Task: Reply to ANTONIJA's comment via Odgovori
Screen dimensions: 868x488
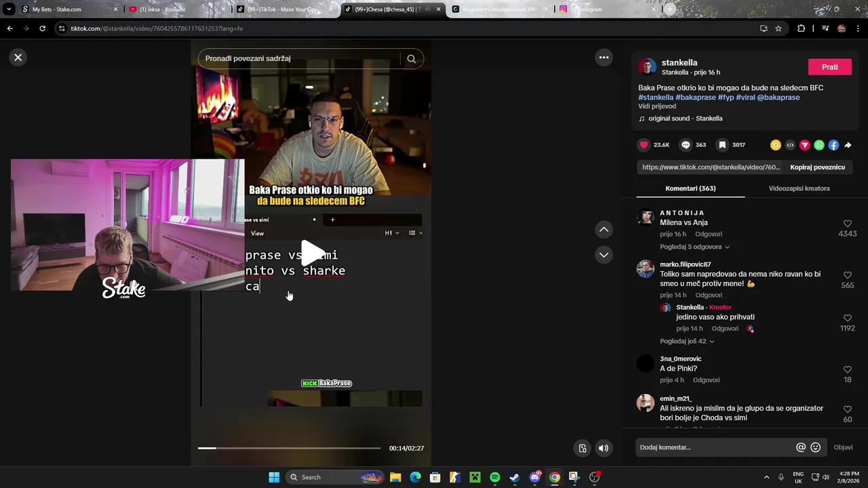Action: pyautogui.click(x=709, y=234)
